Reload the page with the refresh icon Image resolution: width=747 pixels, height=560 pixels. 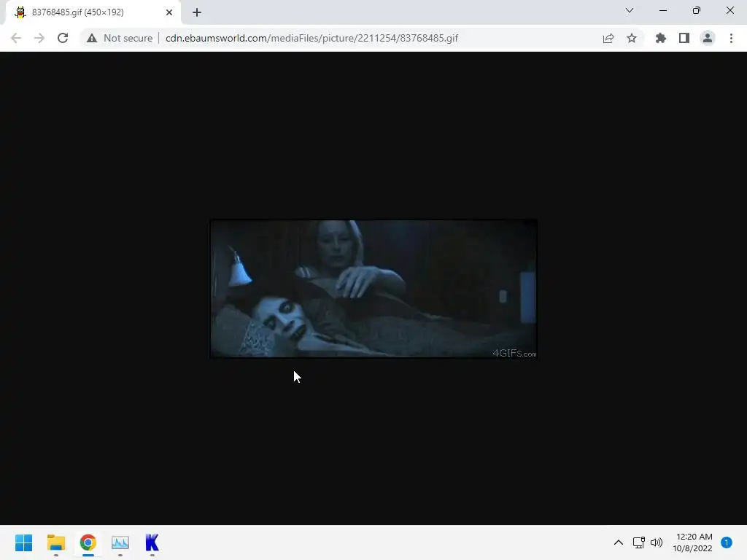[x=63, y=38]
